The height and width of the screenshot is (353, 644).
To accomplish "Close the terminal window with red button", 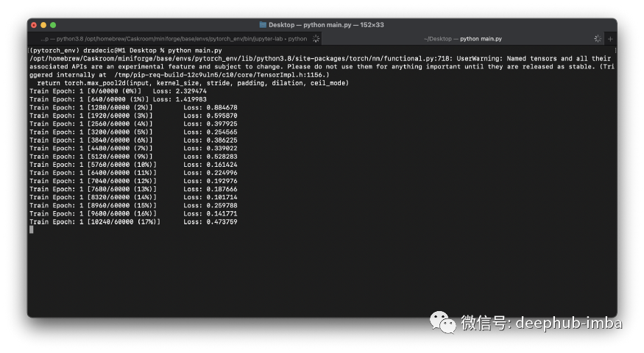I will pos(34,25).
